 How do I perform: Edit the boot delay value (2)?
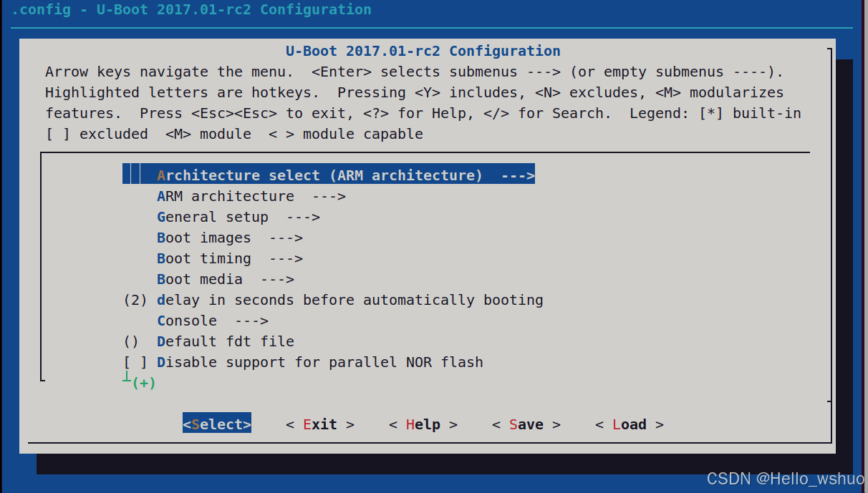pos(135,300)
